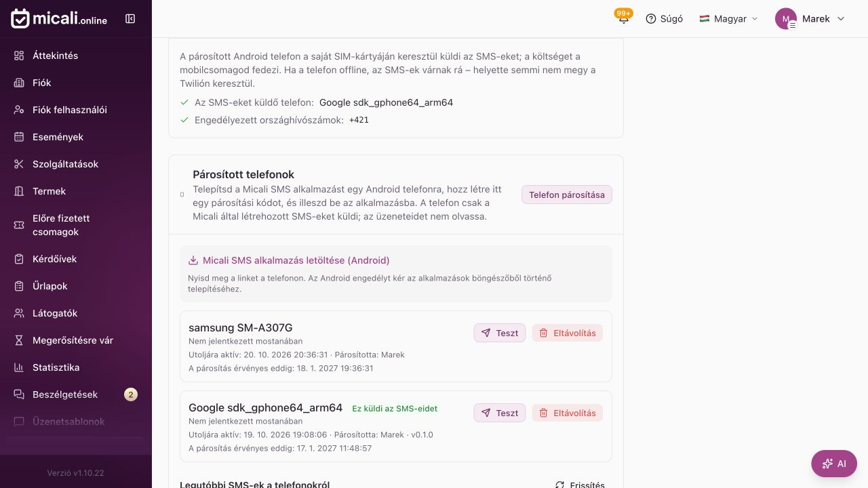
Task: Click the 99+ notification badge
Action: [624, 13]
